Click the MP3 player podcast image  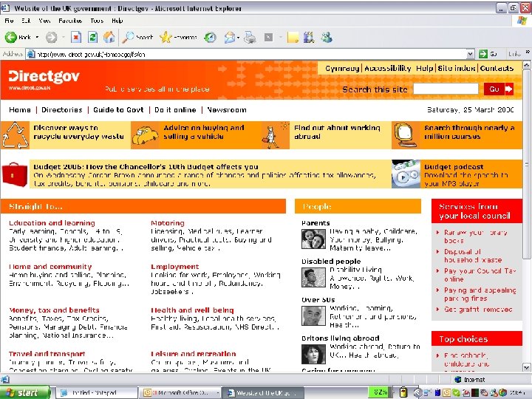(x=406, y=174)
